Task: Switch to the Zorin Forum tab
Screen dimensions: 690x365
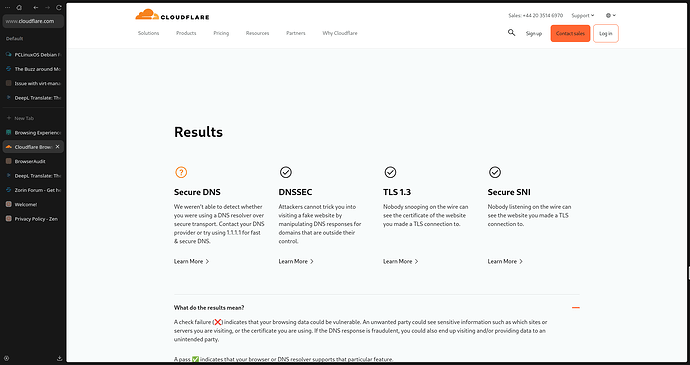Action: point(33,190)
